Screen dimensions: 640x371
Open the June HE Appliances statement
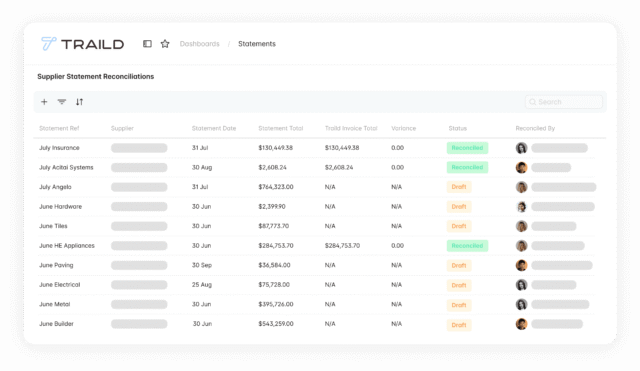point(67,246)
